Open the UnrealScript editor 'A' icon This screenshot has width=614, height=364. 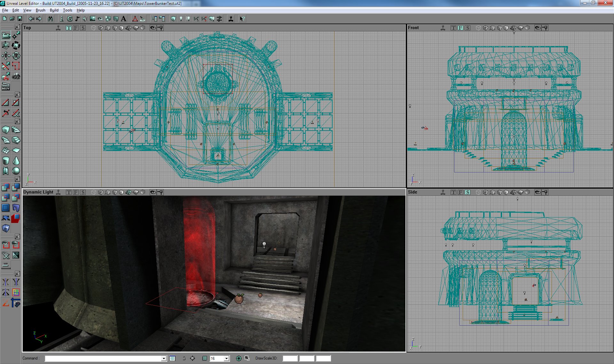(124, 19)
